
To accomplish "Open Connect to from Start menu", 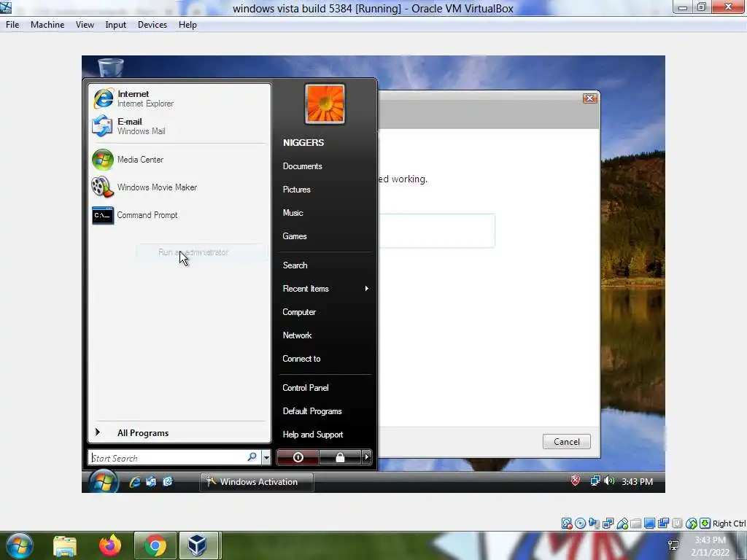I will click(x=301, y=359).
